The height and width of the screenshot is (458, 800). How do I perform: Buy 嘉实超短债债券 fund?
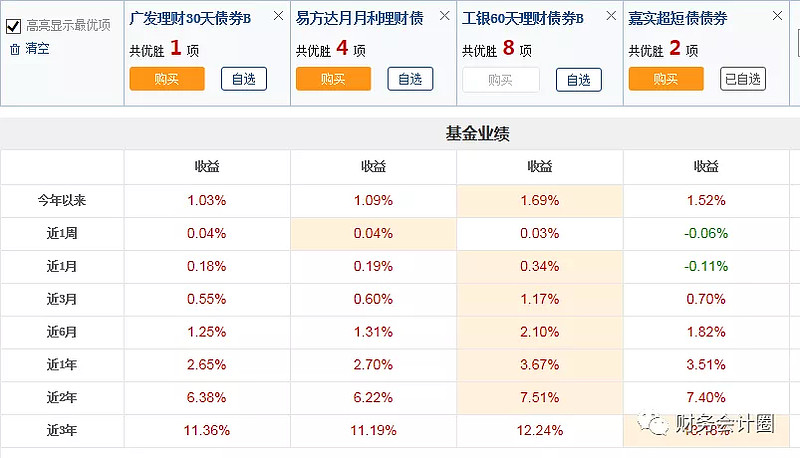point(666,79)
